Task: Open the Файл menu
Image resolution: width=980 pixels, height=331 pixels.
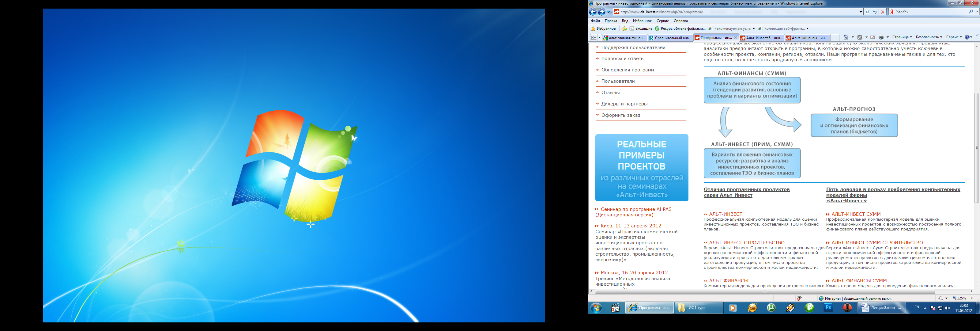Action: coord(595,21)
